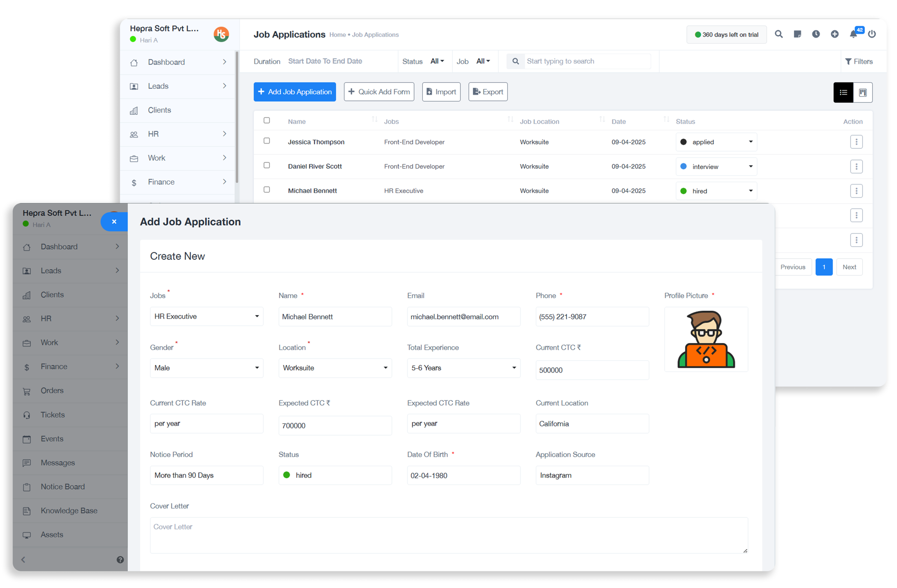Open notifications bell with 42 badge
Screen dimensions: 897x588
coord(854,34)
